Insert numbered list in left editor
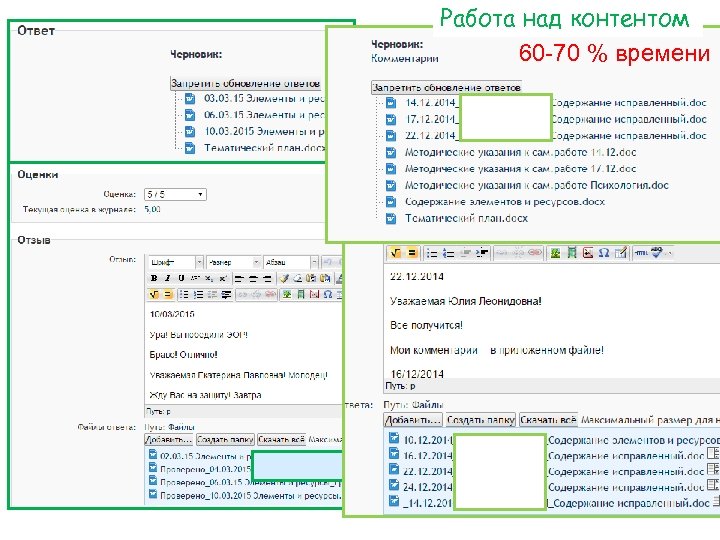Screen dimensions: 720x540 click(198, 294)
